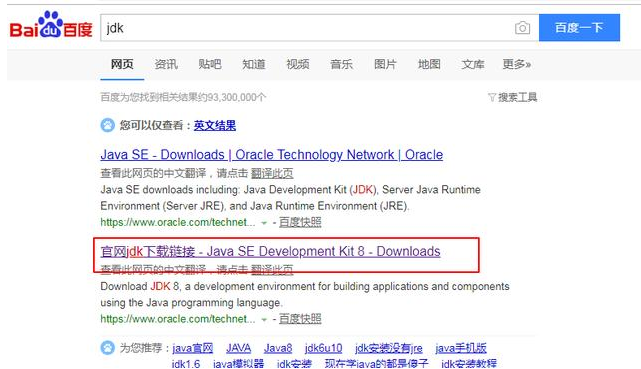Image resolution: width=641 pixels, height=369 pixels.
Task: Click the filter funnel icon by 搜索工具
Action: point(492,97)
